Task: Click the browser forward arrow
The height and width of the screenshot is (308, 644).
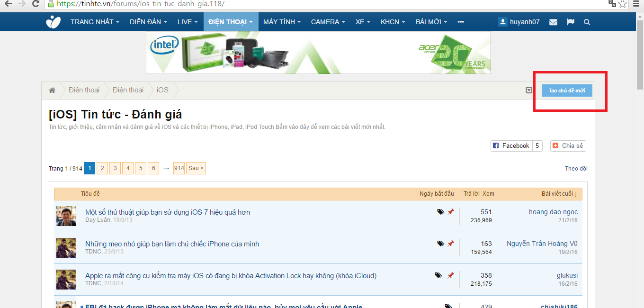Action: point(22,4)
